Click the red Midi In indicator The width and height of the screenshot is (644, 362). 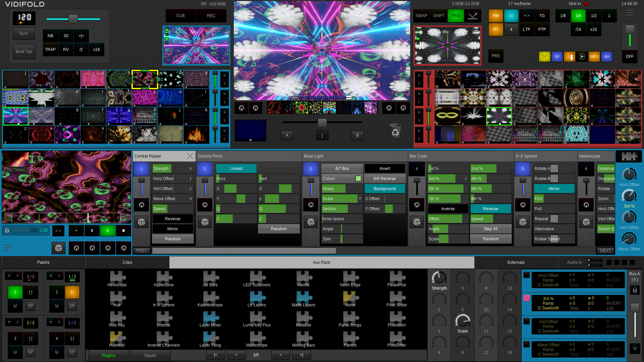[586, 4]
